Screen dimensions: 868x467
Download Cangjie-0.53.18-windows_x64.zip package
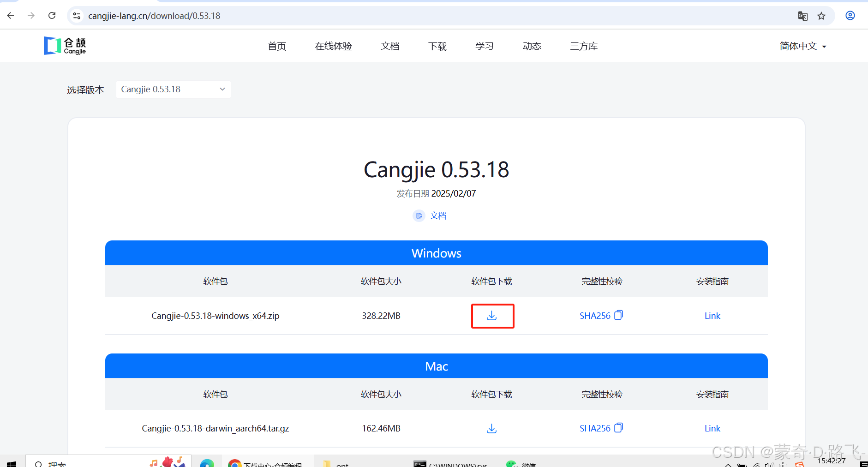coord(492,316)
